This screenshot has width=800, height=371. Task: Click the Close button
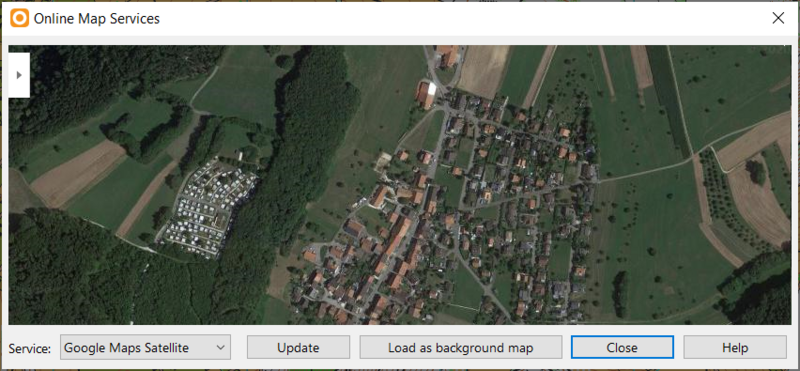(x=622, y=348)
